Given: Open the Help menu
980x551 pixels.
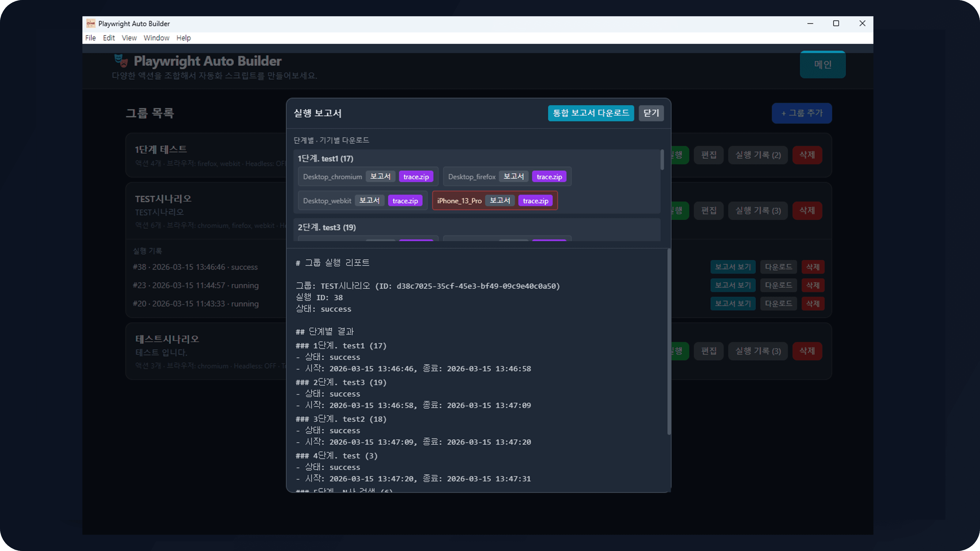Looking at the screenshot, I should [x=183, y=38].
